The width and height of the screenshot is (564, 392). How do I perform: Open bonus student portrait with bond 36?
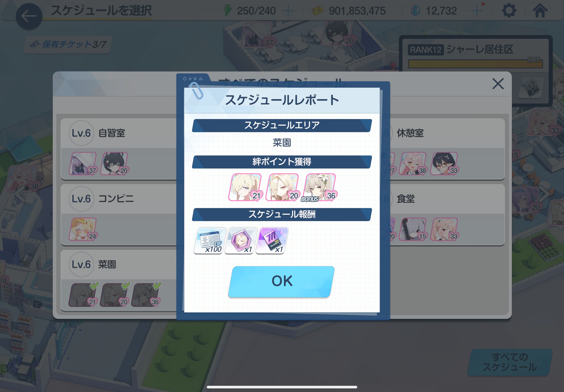point(319,187)
